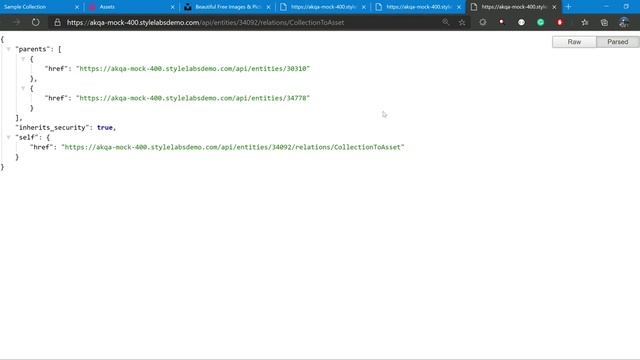Click the true value of inherits_security
640x360 pixels.
click(104, 127)
